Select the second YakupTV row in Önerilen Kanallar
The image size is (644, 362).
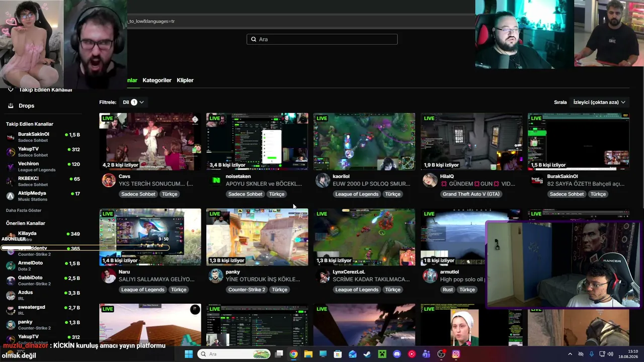[43, 339]
